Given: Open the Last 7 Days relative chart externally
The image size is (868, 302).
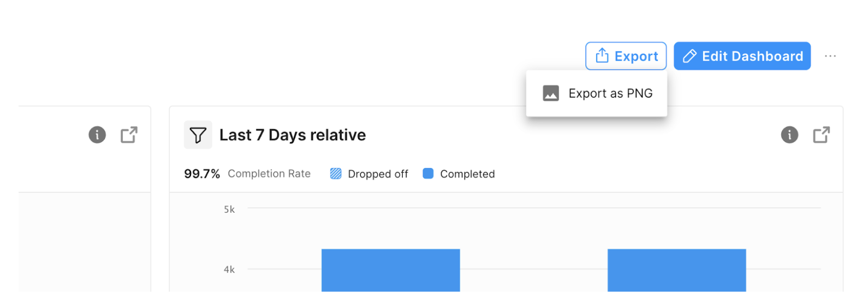Looking at the screenshot, I should coord(821,135).
